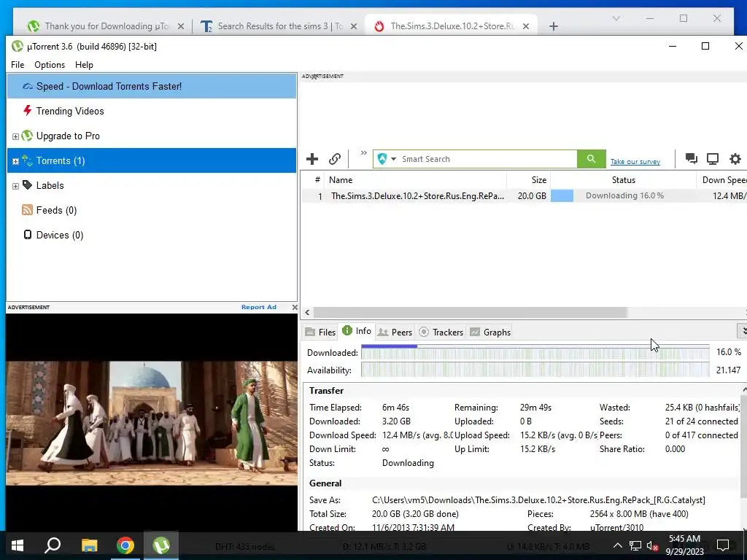The width and height of the screenshot is (747, 560).
Task: Open a new browser tab with plus
Action: click(x=553, y=26)
